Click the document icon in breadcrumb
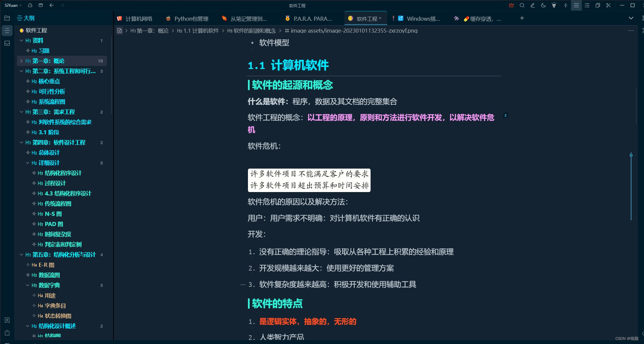 (120, 31)
